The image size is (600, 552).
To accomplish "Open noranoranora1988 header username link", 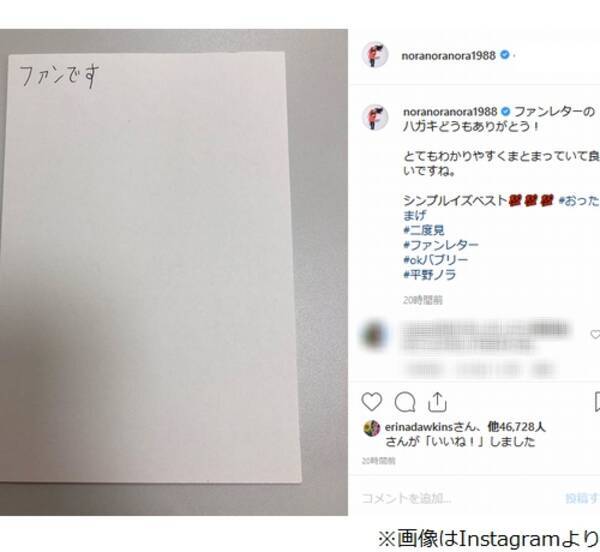I will 448,56.
